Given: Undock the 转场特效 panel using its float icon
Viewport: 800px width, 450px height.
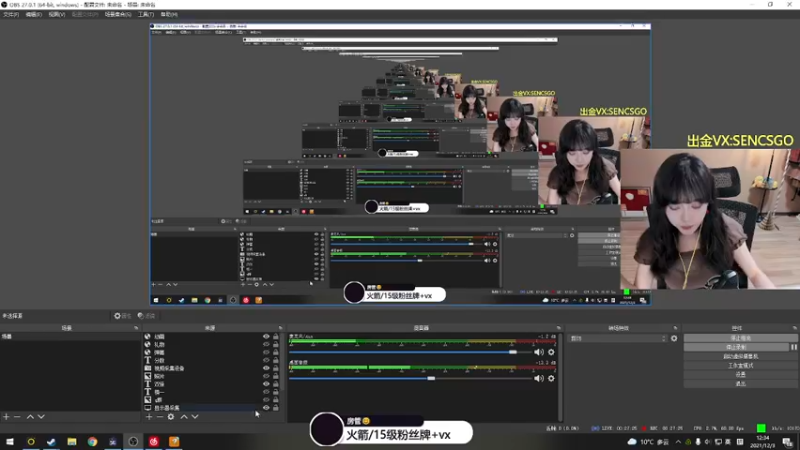Looking at the screenshot, I should pyautogui.click(x=676, y=328).
